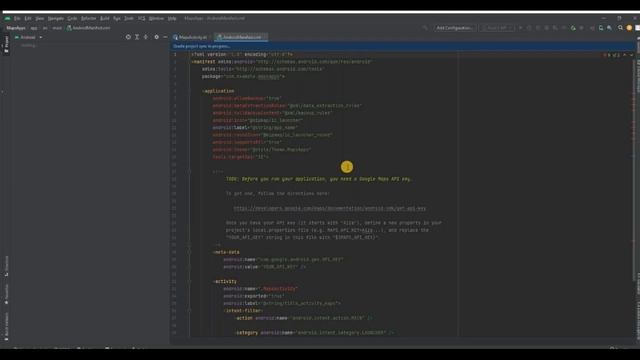
Task: Collapse the application tag fold marker
Action: 189,91
